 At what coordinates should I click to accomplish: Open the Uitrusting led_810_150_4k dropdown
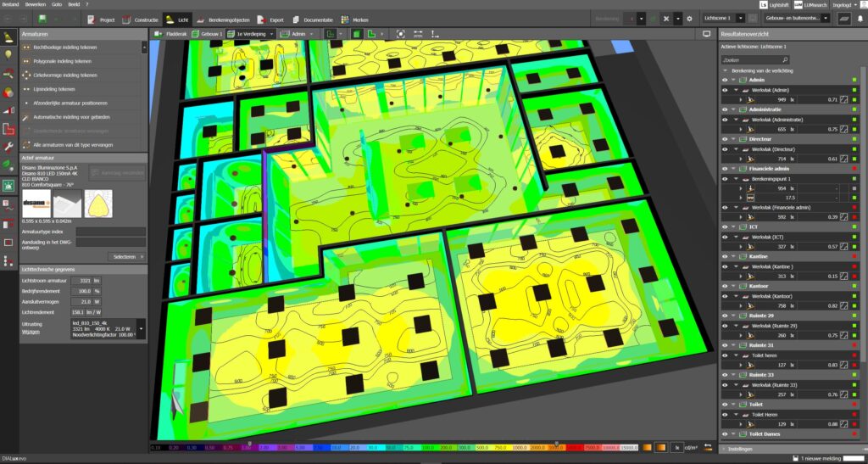pyautogui.click(x=141, y=328)
